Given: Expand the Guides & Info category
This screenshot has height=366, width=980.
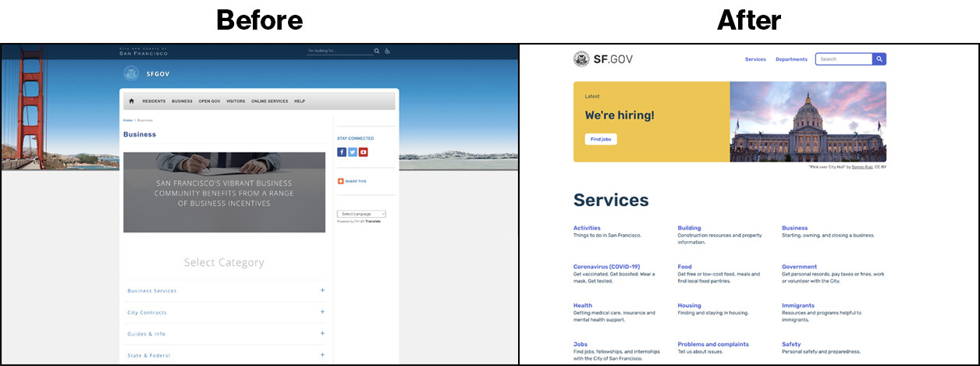Looking at the screenshot, I should [x=224, y=334].
